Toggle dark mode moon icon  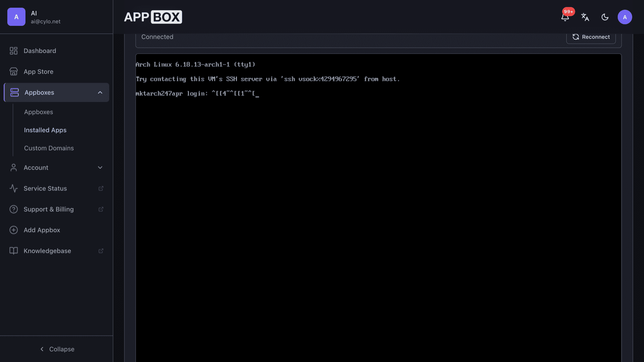pyautogui.click(x=605, y=17)
